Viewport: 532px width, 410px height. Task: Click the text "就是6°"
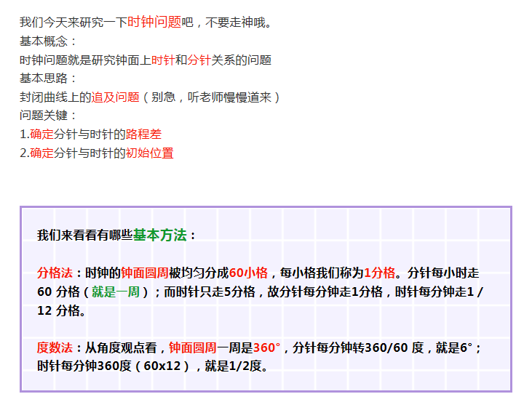click(x=454, y=347)
